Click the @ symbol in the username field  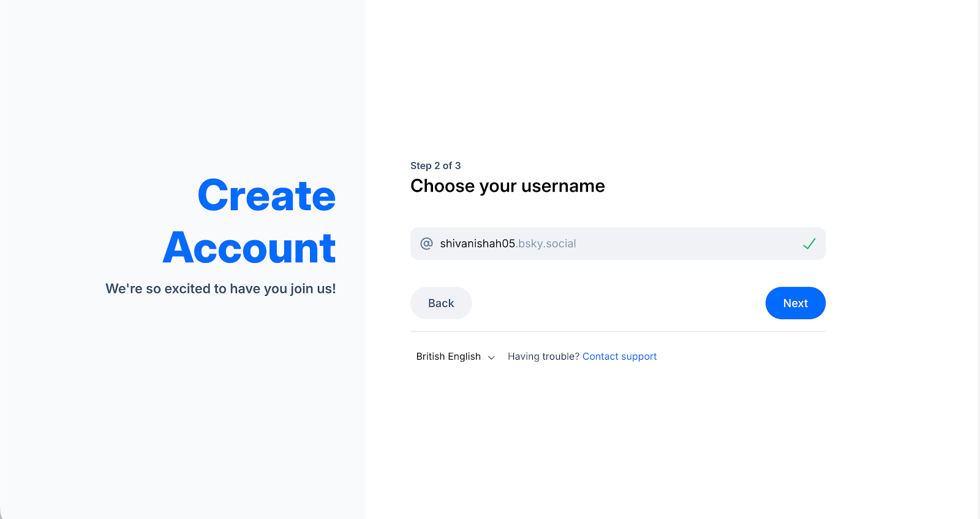pos(425,243)
